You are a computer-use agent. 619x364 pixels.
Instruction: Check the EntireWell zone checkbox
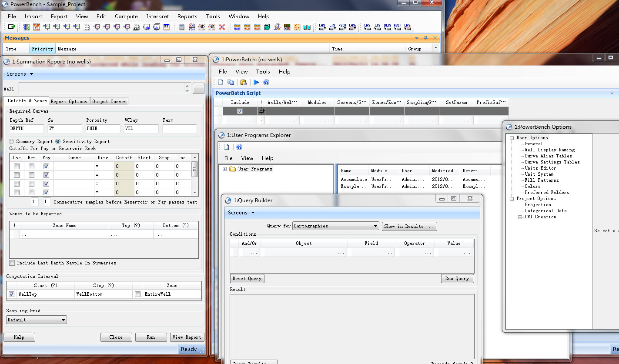tap(137, 294)
